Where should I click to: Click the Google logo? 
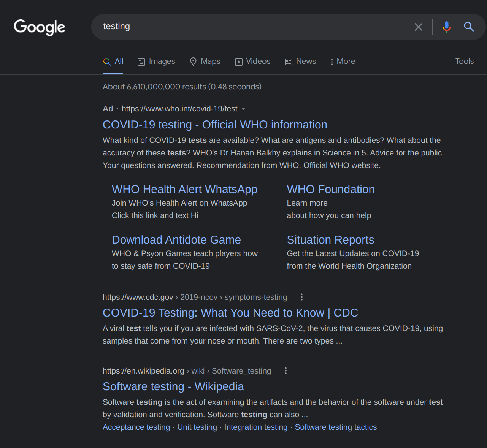click(40, 27)
